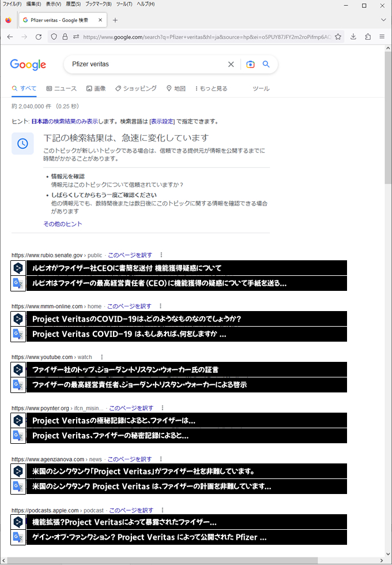
Task: Click the scroll down arrow on vertical scrollbar
Action: point(388,554)
